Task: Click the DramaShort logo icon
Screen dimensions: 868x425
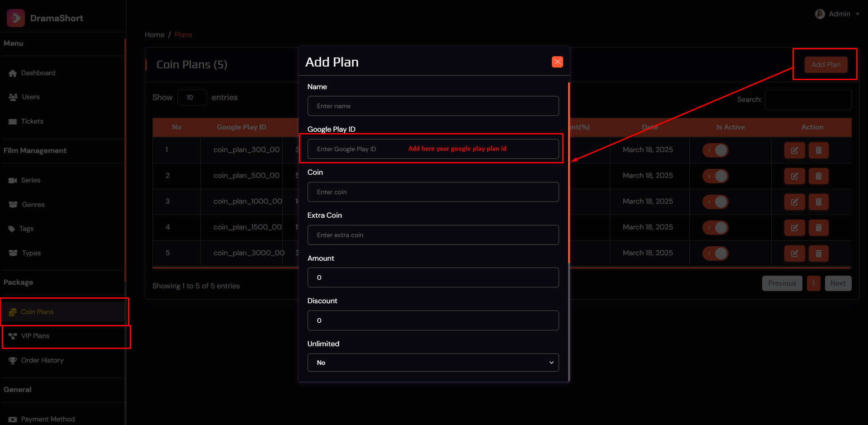Action: click(16, 18)
